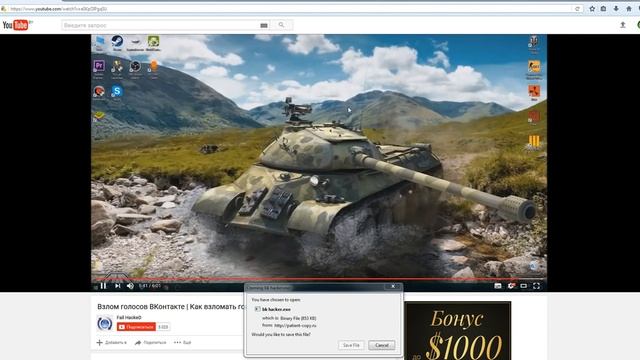Reload the page
The image size is (640, 360).
(x=577, y=9)
